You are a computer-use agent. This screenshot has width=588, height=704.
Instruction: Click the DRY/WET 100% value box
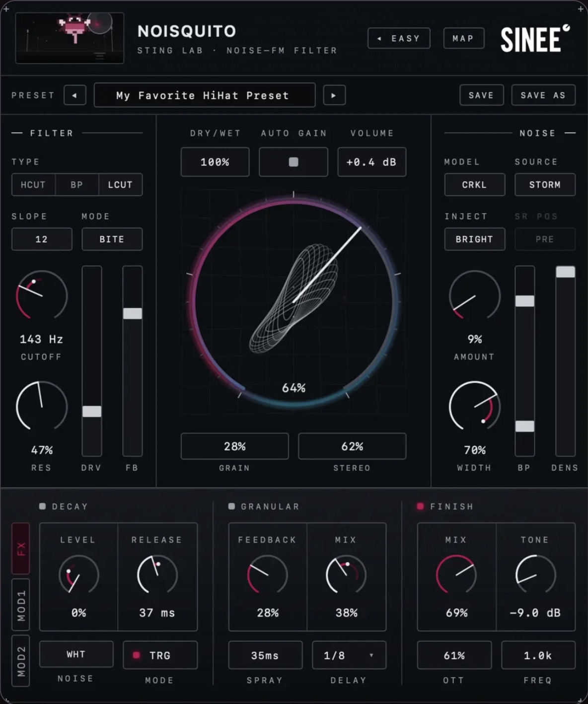(x=215, y=162)
